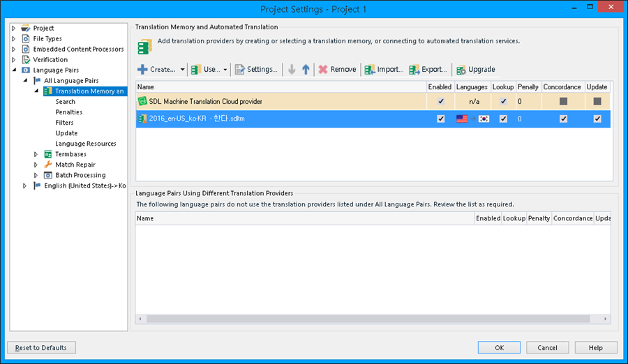628x364 pixels.
Task: Click the SDL Machine Translation Cloud icon
Action: point(142,101)
